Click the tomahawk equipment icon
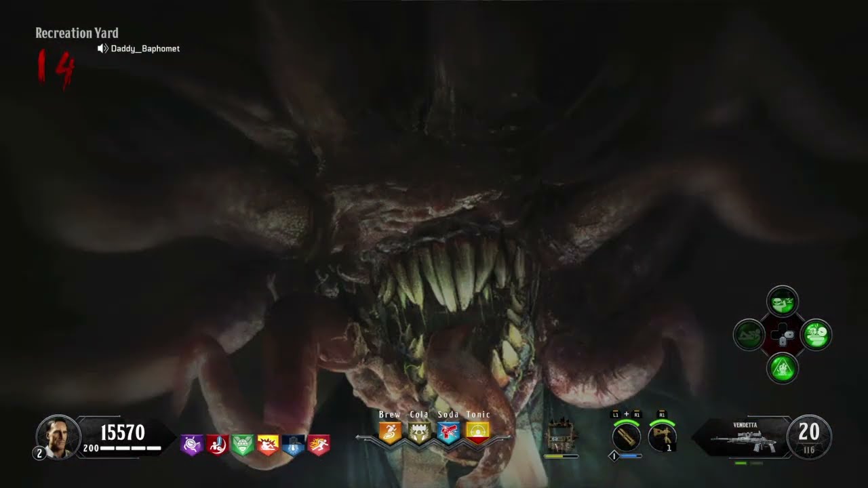 pos(663,437)
